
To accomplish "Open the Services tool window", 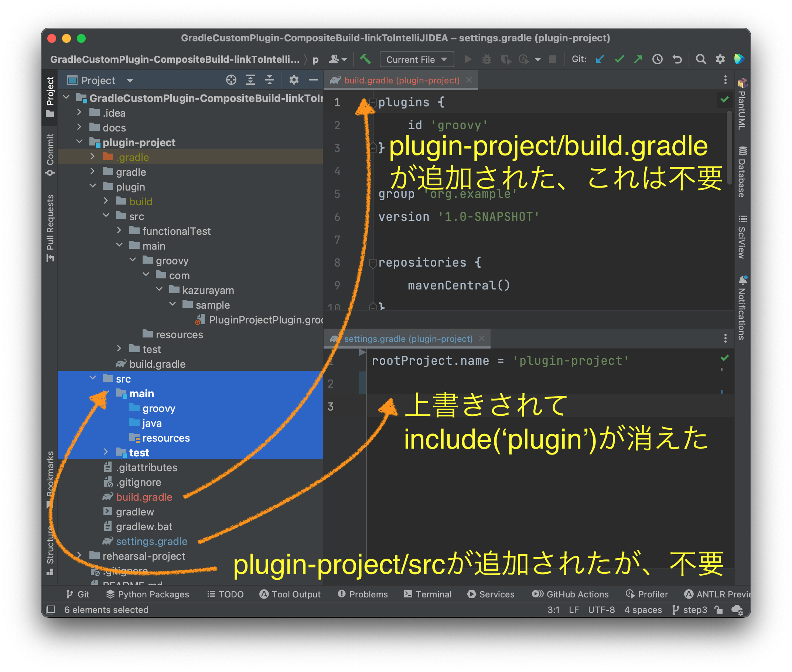I will pyautogui.click(x=491, y=594).
